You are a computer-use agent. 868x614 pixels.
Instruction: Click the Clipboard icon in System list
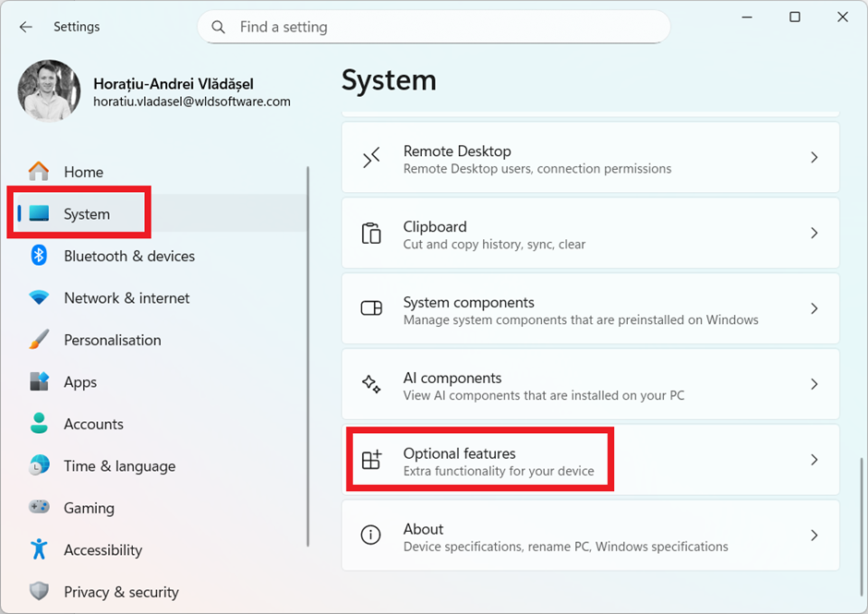point(371,234)
